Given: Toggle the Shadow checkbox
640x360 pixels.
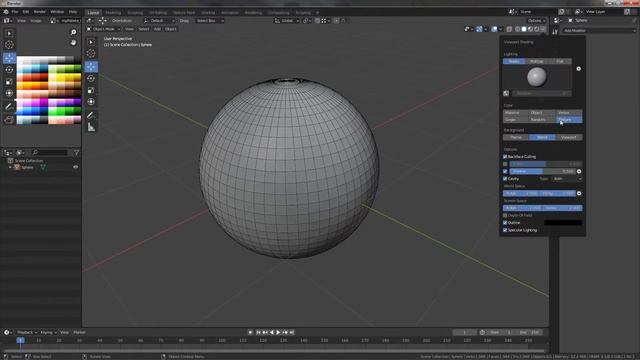Looking at the screenshot, I should click(505, 171).
